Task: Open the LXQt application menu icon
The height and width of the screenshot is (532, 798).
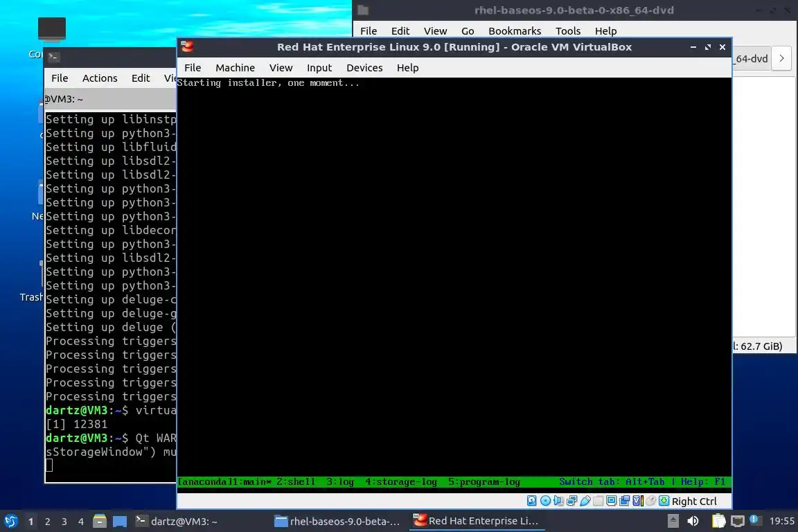Action: pyautogui.click(x=10, y=521)
